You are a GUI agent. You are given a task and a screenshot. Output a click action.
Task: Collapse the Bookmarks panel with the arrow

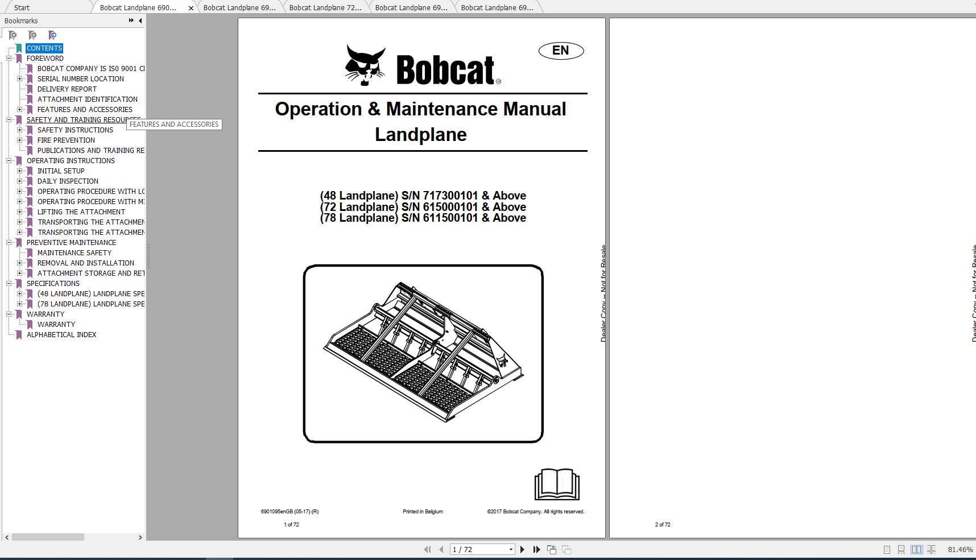(140, 20)
